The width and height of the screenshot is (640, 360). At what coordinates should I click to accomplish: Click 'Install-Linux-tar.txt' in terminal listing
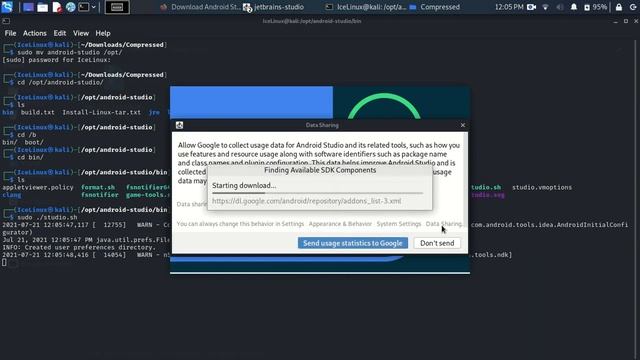[x=101, y=112]
